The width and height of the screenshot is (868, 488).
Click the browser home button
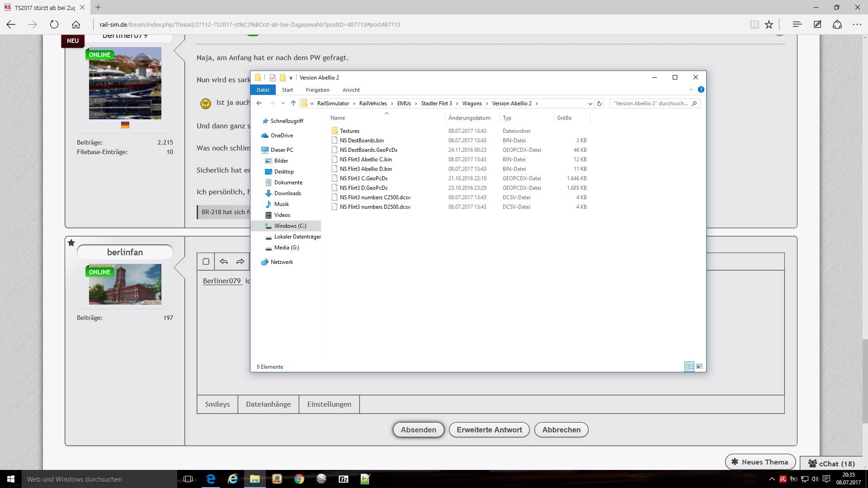pos(76,25)
